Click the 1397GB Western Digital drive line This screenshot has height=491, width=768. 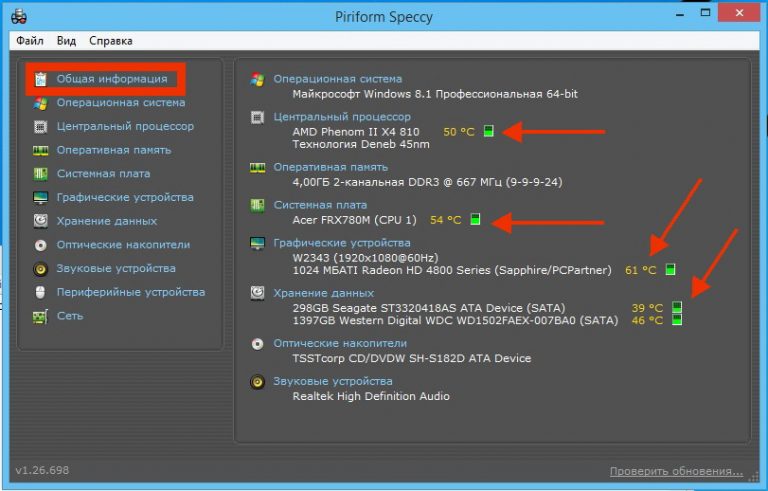pyautogui.click(x=456, y=320)
